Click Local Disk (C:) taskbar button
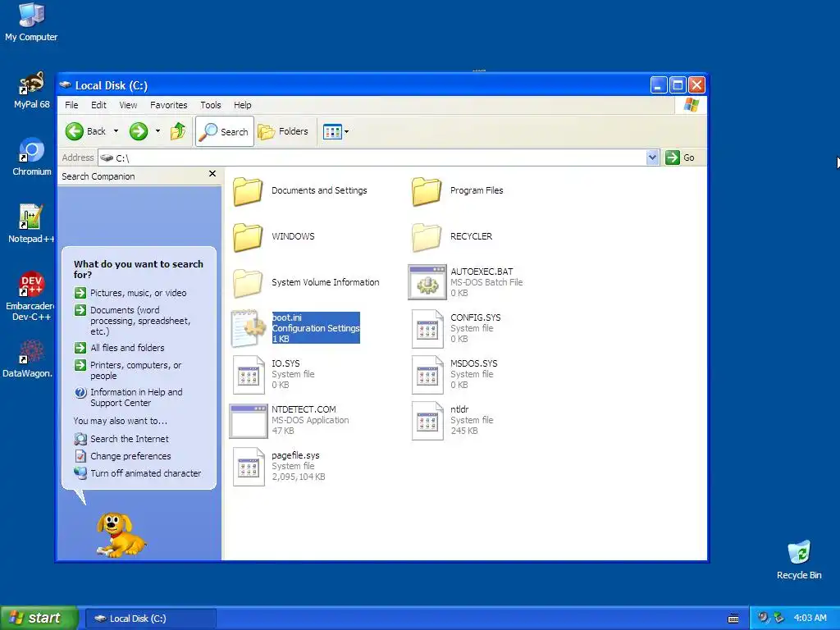840x630 pixels. point(151,619)
